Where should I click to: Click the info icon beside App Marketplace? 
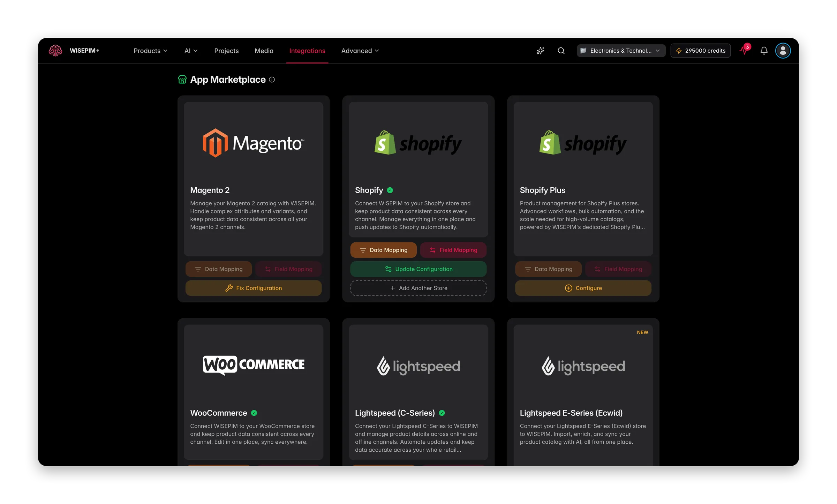(x=272, y=80)
